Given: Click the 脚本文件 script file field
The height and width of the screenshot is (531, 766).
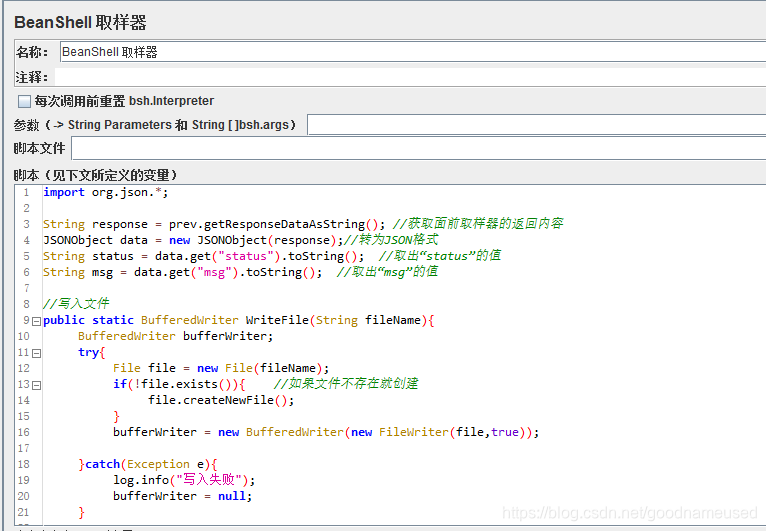Looking at the screenshot, I should (x=419, y=148).
